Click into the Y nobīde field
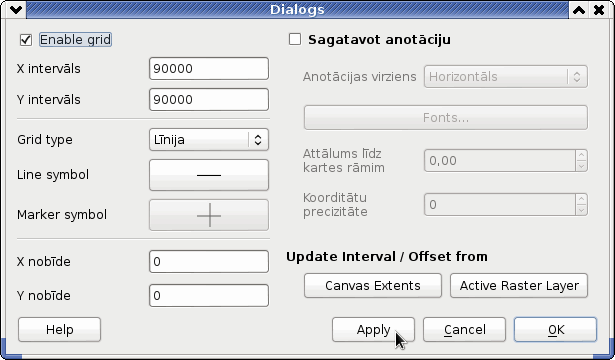 click(x=209, y=296)
